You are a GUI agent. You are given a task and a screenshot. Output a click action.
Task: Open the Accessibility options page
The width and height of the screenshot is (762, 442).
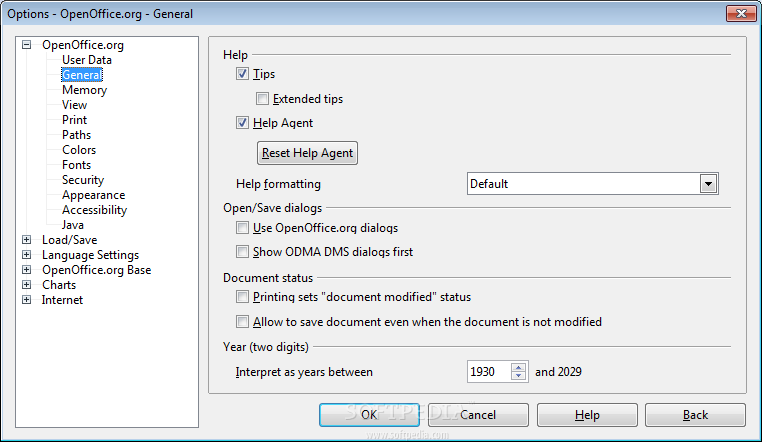click(x=94, y=210)
